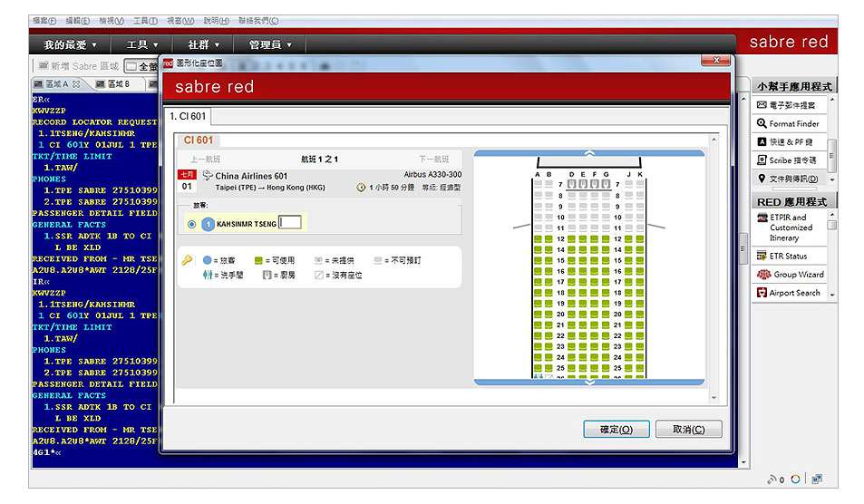Open the 視窗(W) menu
Viewport: 864px width, 504px height.
pos(180,20)
